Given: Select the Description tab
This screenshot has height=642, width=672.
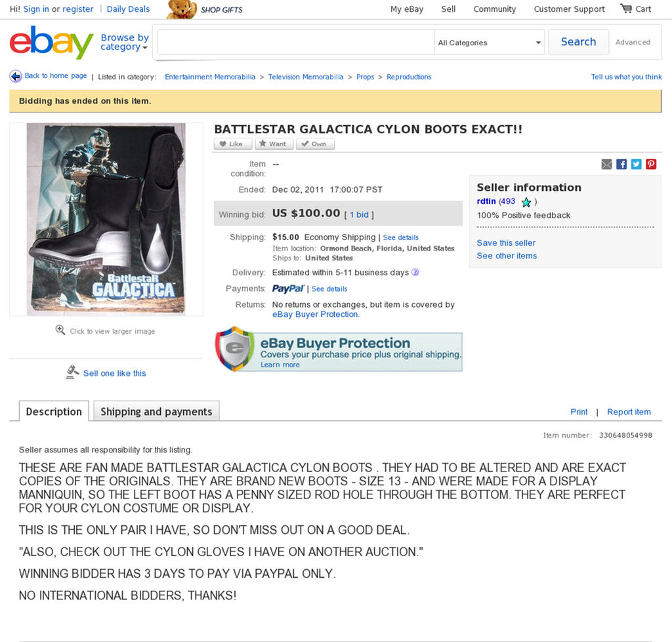Looking at the screenshot, I should tap(54, 411).
